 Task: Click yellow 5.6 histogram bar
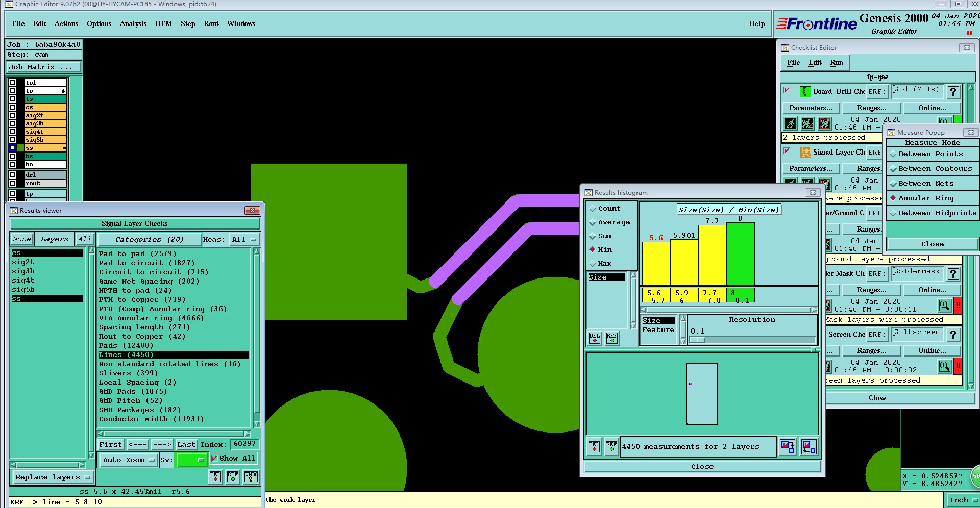tap(656, 264)
